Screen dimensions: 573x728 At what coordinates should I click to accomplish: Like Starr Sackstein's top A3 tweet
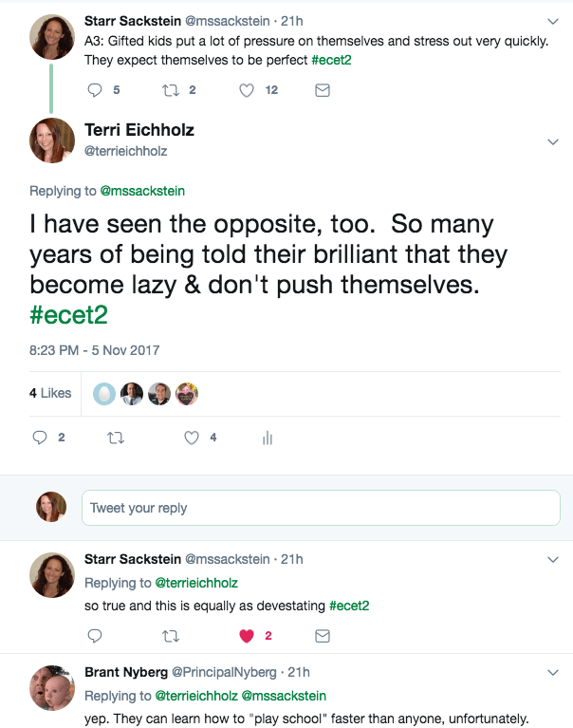(x=247, y=90)
